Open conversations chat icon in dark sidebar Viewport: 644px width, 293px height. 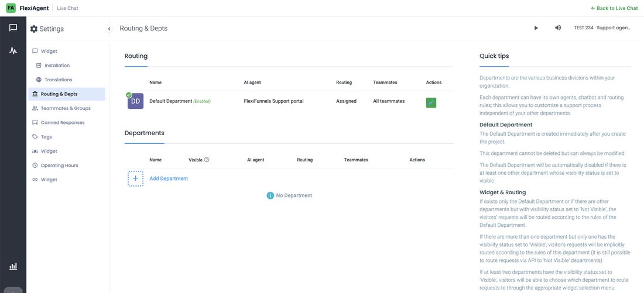pyautogui.click(x=13, y=27)
